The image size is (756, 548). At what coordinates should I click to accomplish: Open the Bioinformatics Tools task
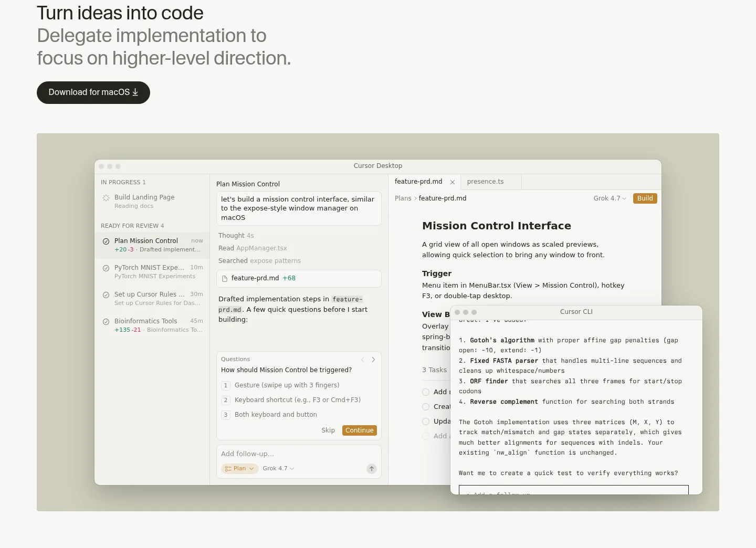(152, 325)
